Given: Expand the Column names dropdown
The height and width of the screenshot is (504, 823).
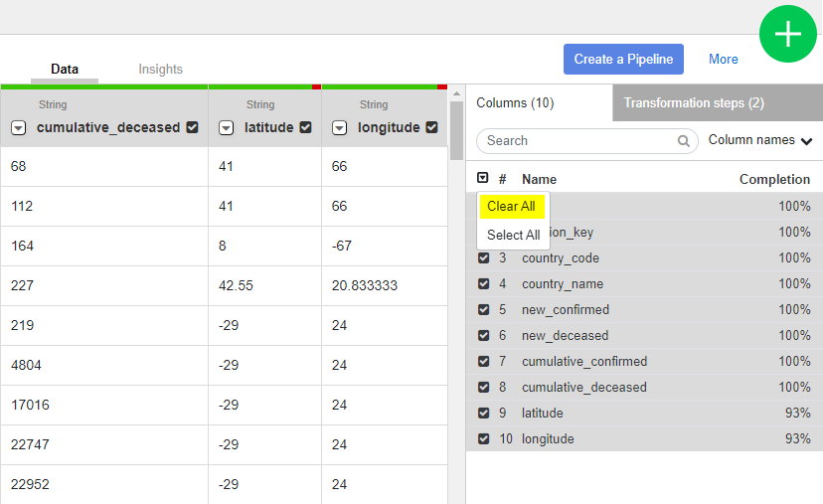Looking at the screenshot, I should (x=760, y=140).
